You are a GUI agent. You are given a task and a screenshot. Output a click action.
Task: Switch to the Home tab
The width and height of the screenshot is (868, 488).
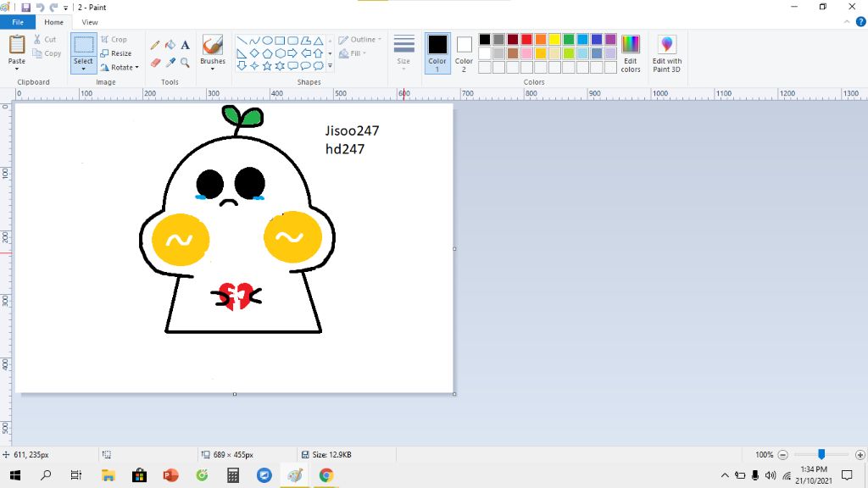53,22
